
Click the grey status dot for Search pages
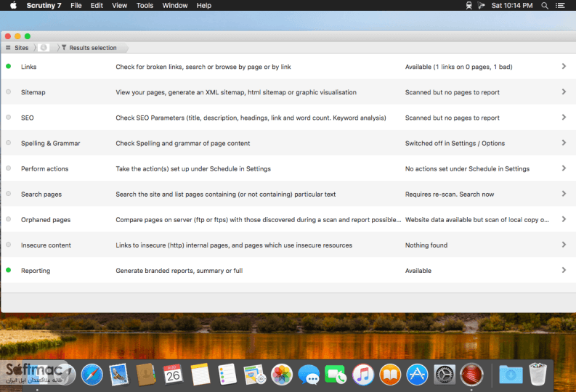(9, 194)
